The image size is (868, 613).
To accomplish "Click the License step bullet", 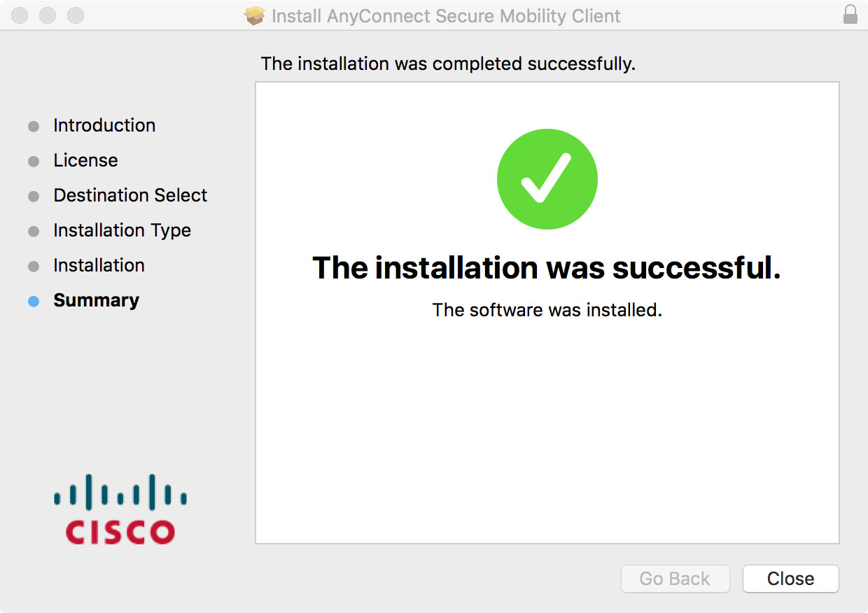I will click(34, 161).
